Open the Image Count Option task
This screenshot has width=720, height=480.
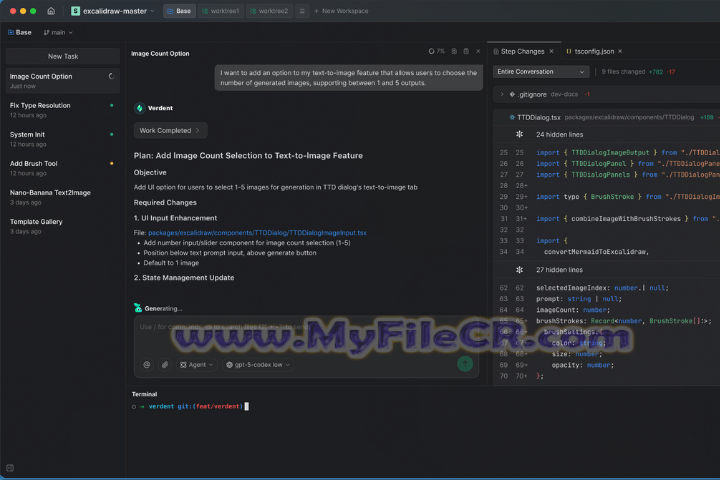point(63,80)
